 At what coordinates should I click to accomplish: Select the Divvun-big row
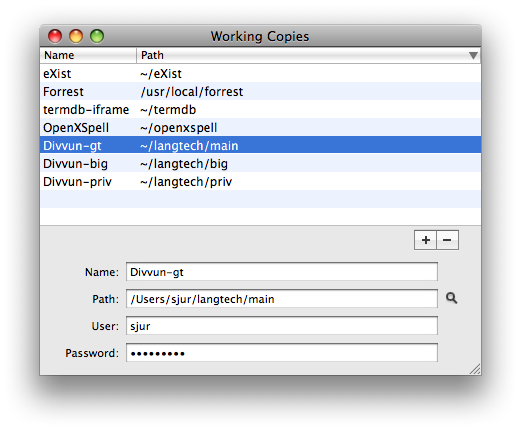coord(260,164)
